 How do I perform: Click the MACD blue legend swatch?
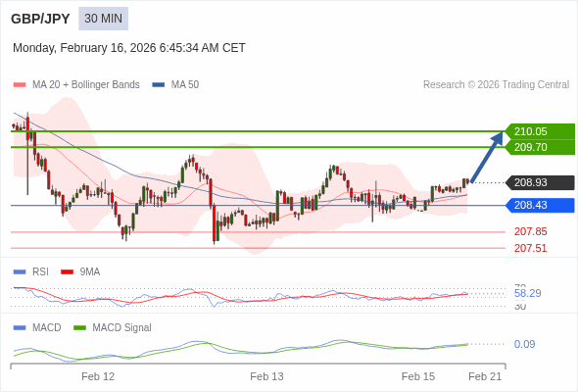(20, 328)
